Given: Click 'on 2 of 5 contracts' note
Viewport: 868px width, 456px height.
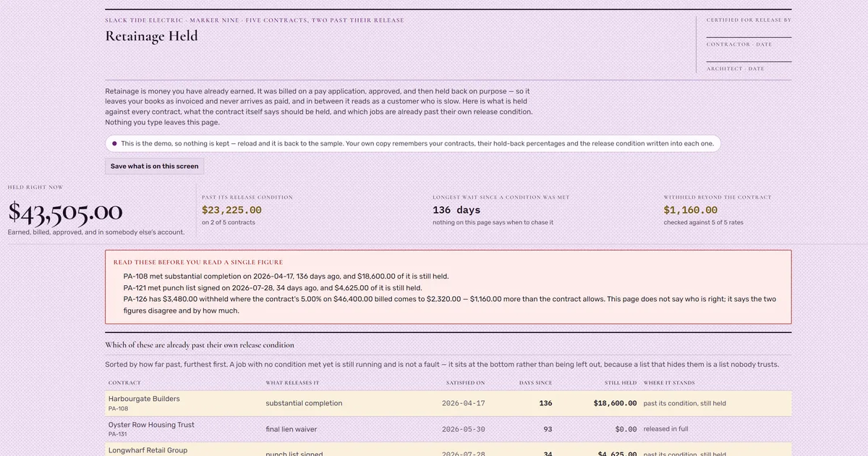Looking at the screenshot, I should click(229, 222).
